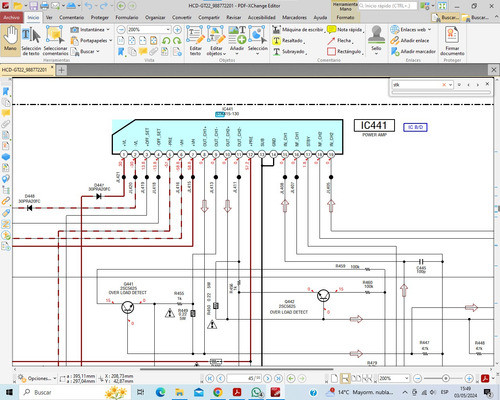Open Google Chrome from the taskbar

[x=218, y=392]
